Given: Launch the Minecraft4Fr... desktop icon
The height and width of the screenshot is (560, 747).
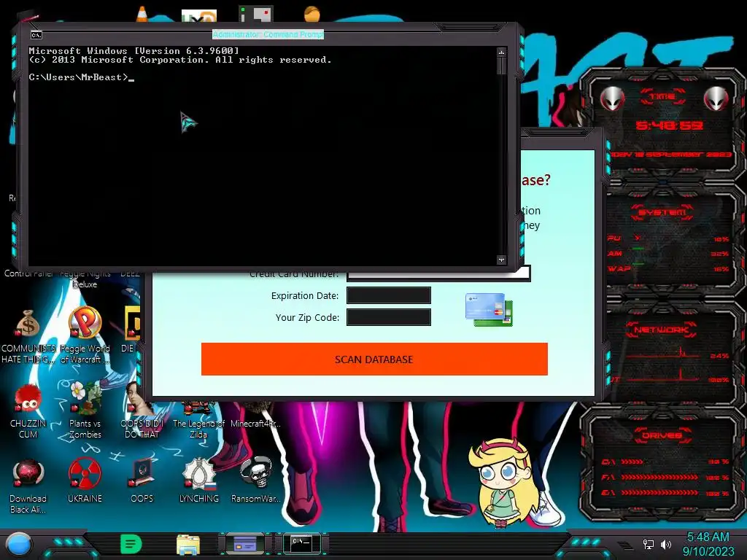Looking at the screenshot, I should pyautogui.click(x=256, y=423).
